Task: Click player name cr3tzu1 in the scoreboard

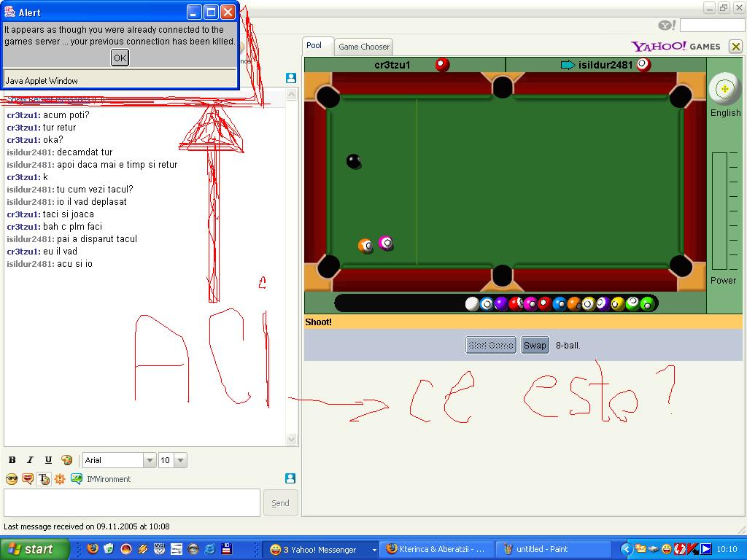Action: point(392,65)
